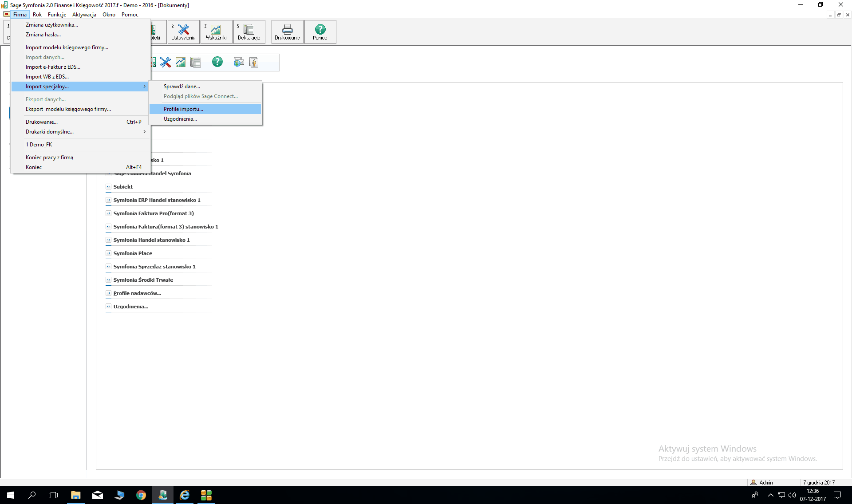Click small green question mark icon
Image resolution: width=852 pixels, height=504 pixels.
point(217,62)
